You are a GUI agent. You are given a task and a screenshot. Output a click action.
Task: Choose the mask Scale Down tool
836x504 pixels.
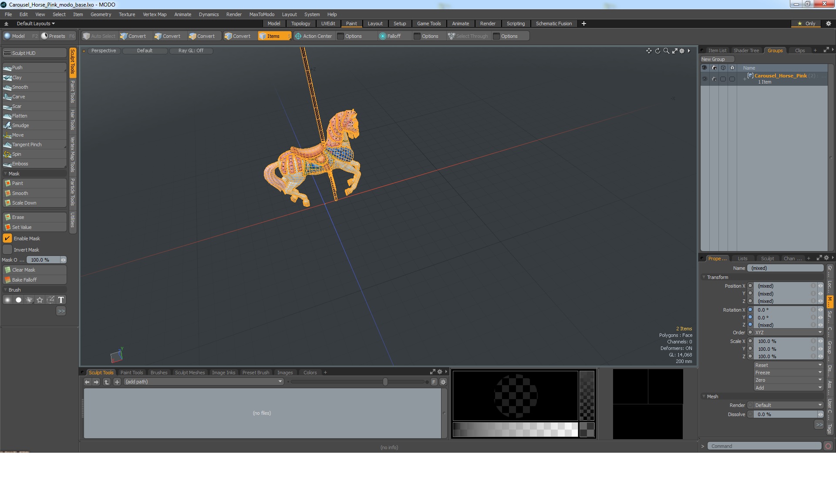pyautogui.click(x=34, y=203)
